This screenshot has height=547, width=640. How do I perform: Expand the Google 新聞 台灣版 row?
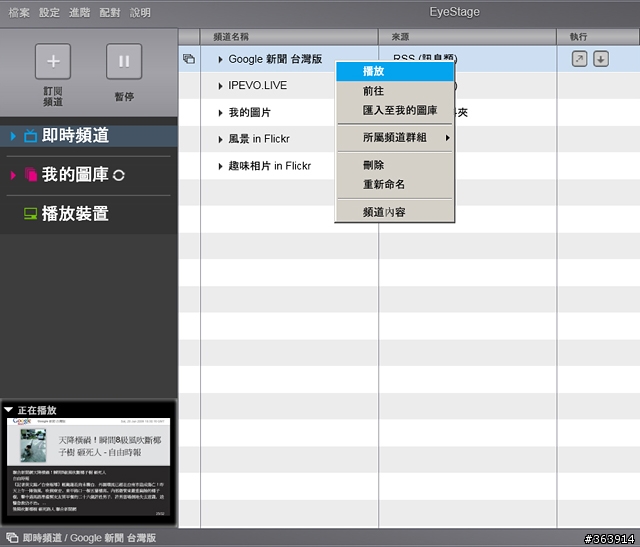[x=220, y=60]
